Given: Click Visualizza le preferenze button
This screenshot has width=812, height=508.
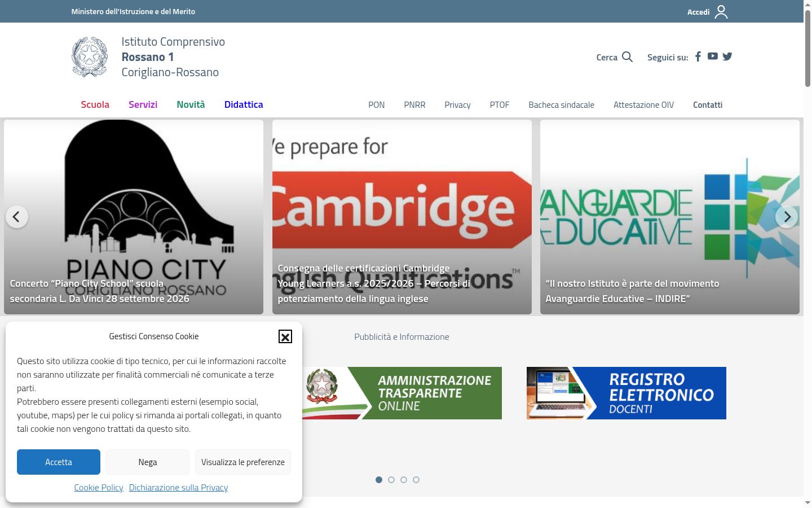Looking at the screenshot, I should coord(243,462).
